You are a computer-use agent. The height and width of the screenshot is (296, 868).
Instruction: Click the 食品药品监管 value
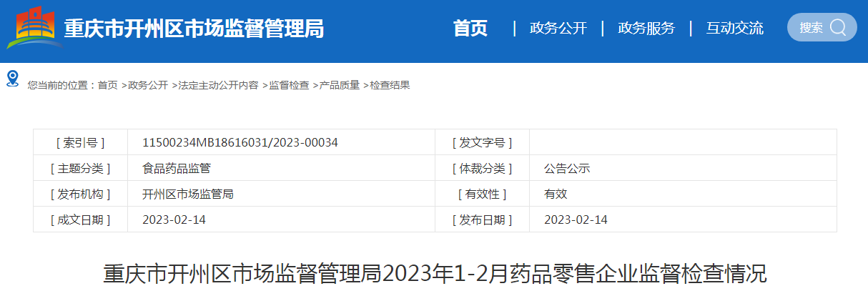tap(177, 169)
